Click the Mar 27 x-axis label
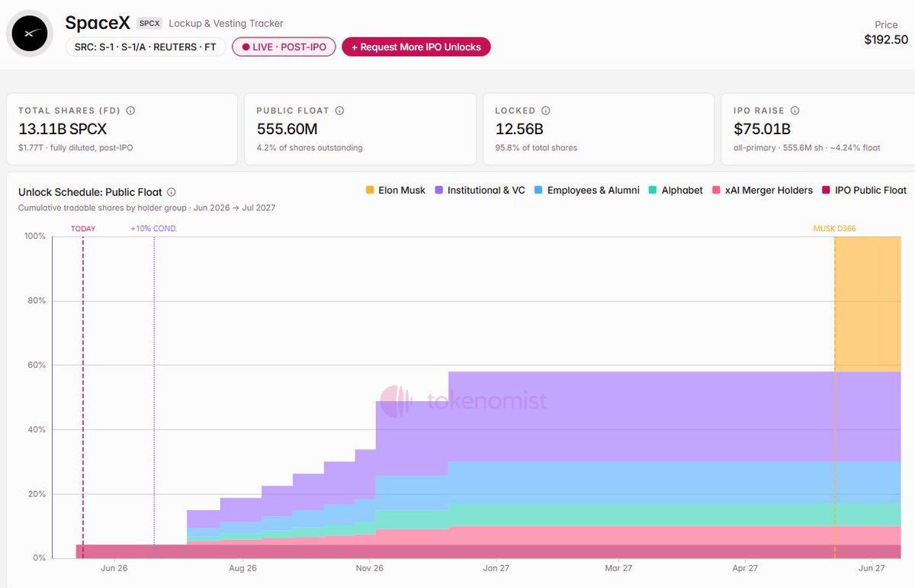Image resolution: width=915 pixels, height=588 pixels. (618, 568)
